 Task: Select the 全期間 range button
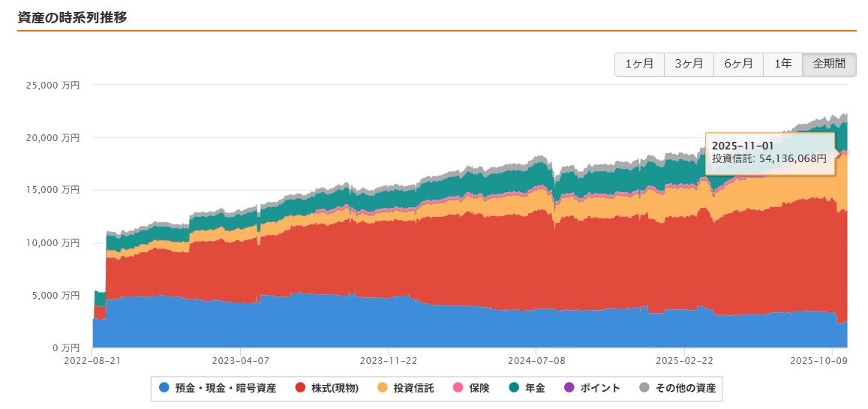tap(829, 65)
